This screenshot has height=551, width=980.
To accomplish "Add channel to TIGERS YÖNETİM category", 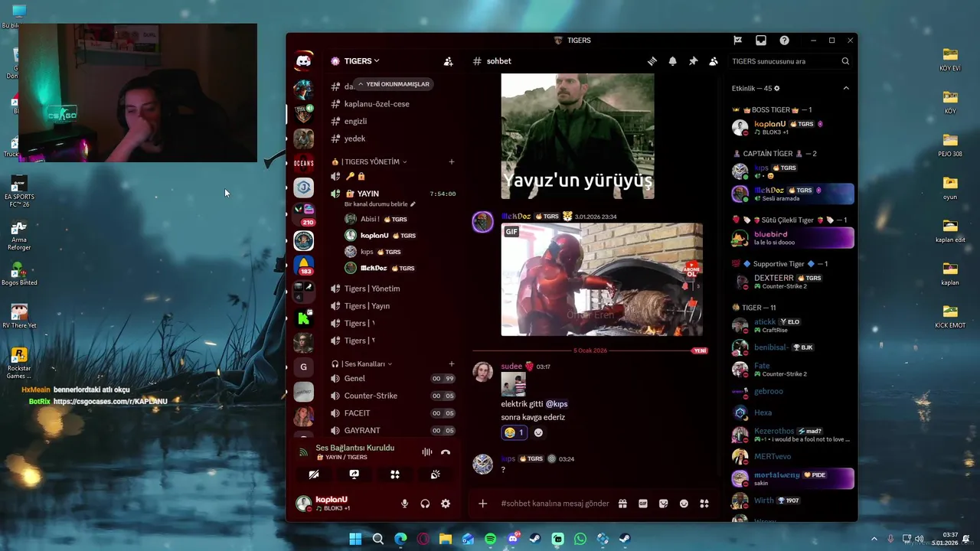I will [x=452, y=161].
